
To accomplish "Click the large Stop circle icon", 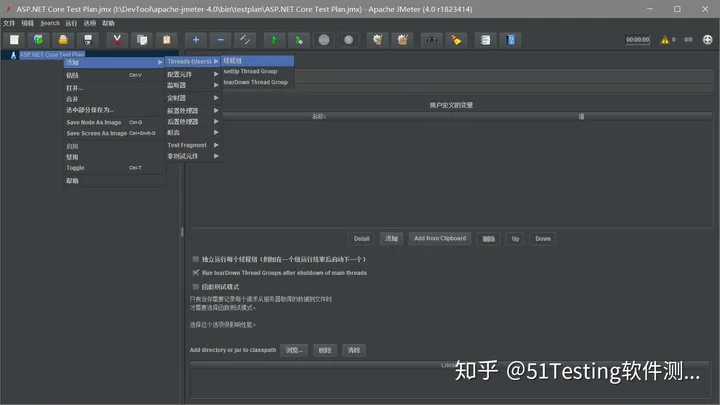I will point(324,40).
